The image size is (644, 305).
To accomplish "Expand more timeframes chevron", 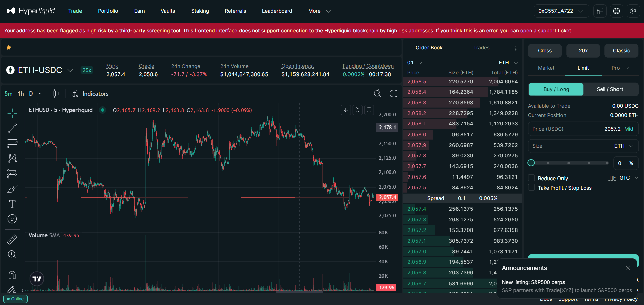I will [40, 94].
